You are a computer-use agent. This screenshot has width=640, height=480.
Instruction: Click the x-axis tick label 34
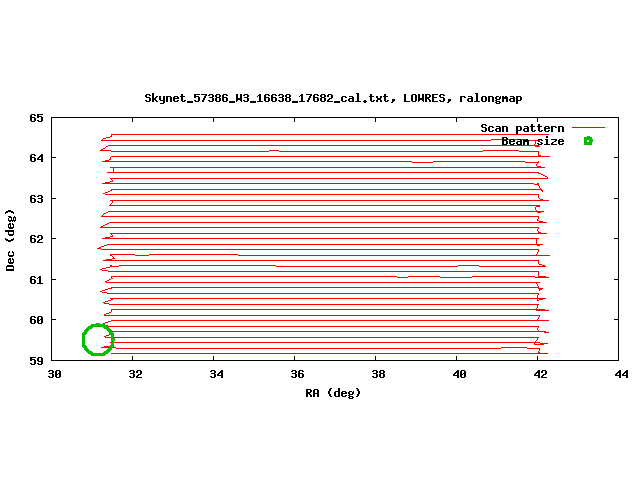tap(216, 374)
